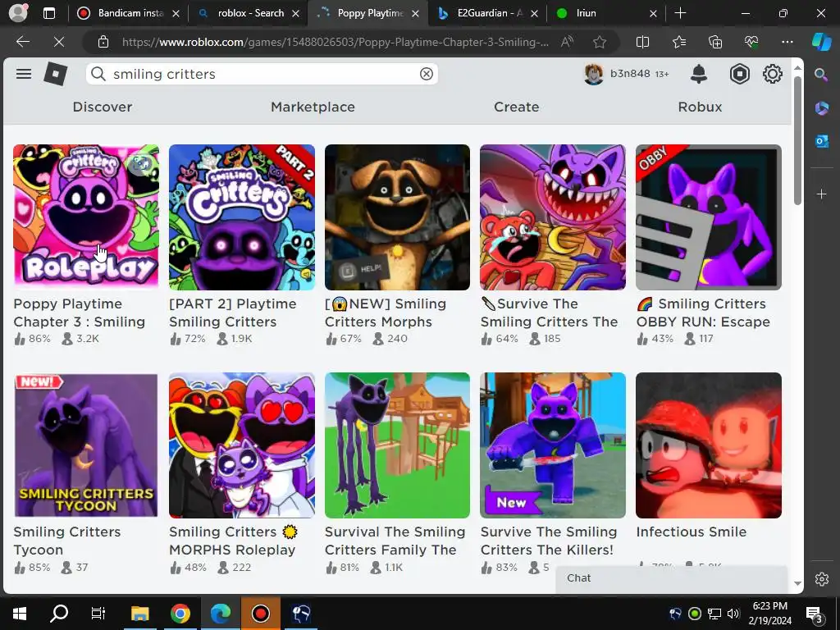Open Smiling Critters Tycoon thumbnail

85,445
